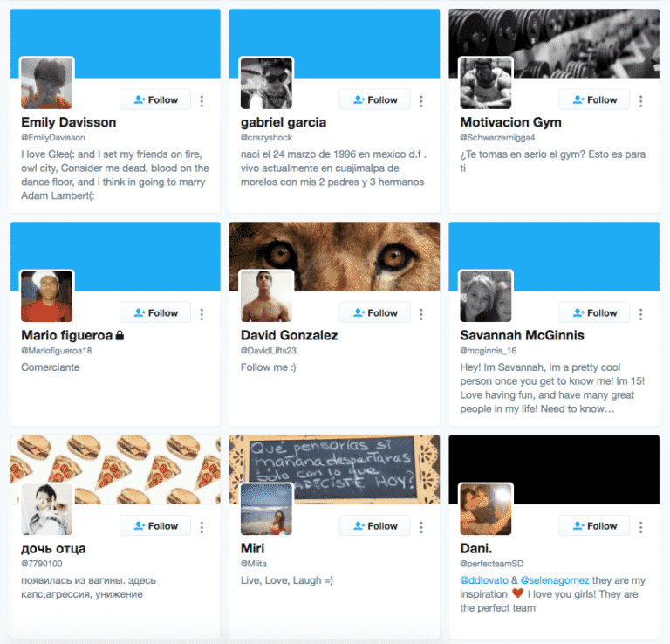The image size is (670, 644).
Task: Expand options menu for Savannah McGinnis
Action: pos(640,314)
